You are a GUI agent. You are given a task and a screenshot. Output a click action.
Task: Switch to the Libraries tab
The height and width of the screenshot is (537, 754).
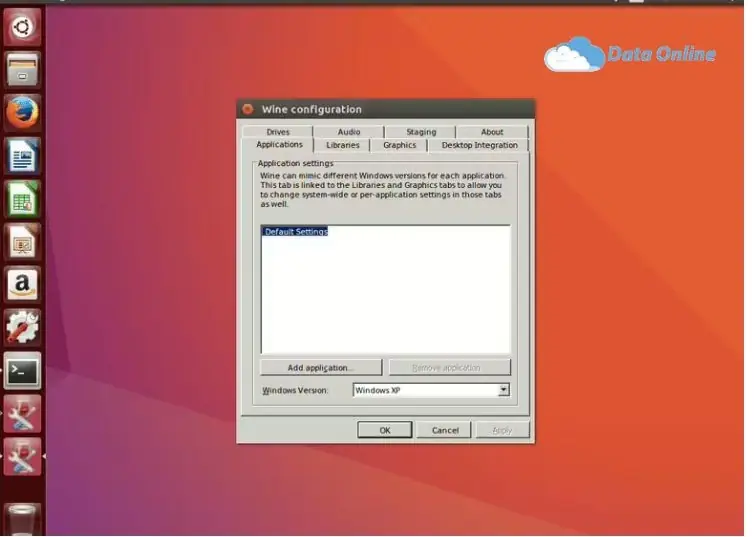[x=342, y=145]
